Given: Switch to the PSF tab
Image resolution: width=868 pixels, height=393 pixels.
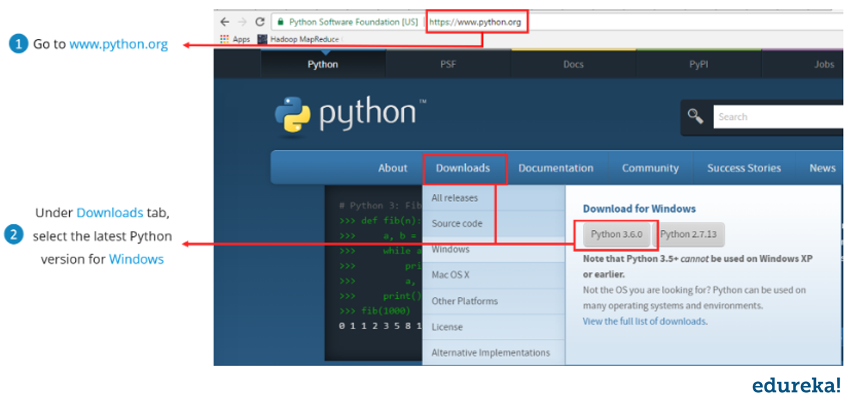Looking at the screenshot, I should coord(447,64).
